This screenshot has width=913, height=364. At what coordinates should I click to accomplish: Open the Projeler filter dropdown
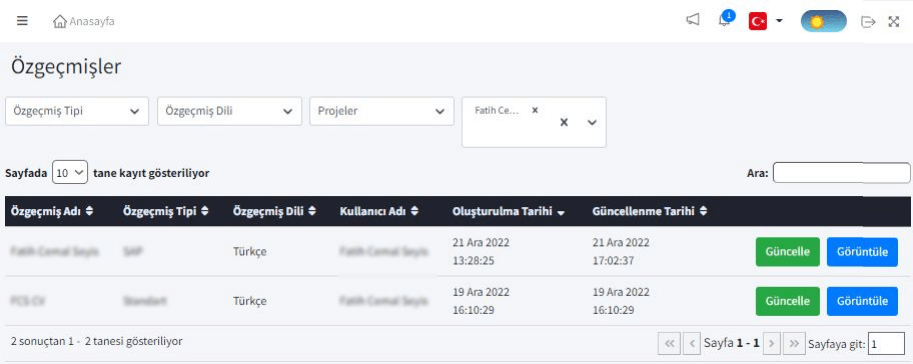(x=382, y=111)
